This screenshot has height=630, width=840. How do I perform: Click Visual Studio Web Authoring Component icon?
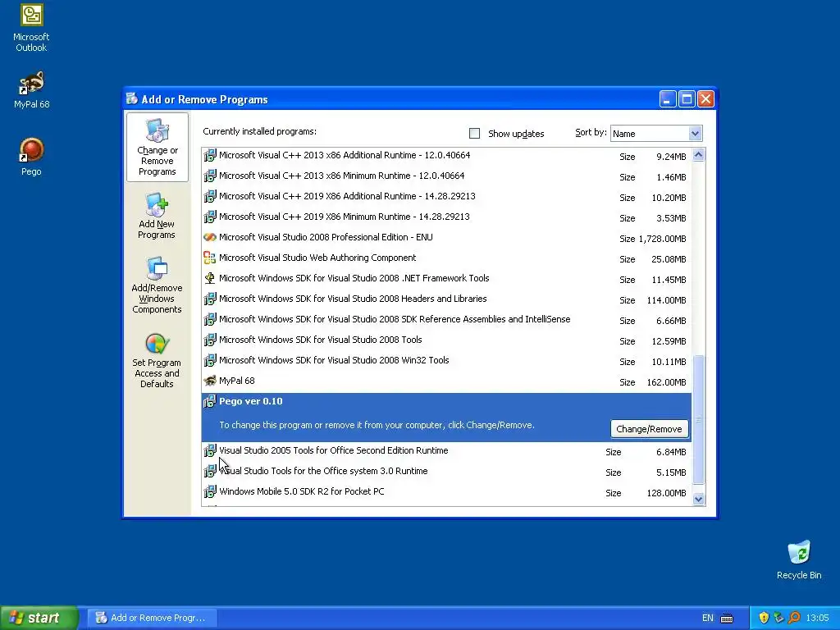click(210, 258)
